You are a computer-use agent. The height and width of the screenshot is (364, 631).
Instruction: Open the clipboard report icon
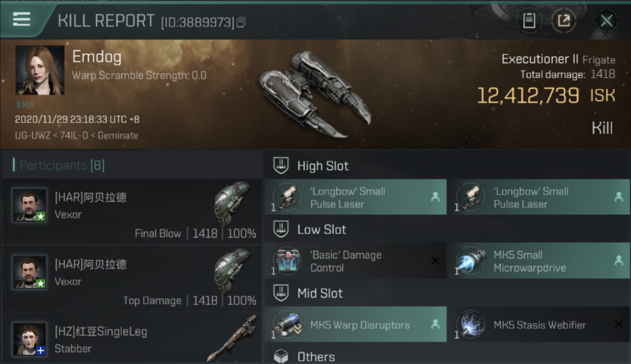[529, 20]
